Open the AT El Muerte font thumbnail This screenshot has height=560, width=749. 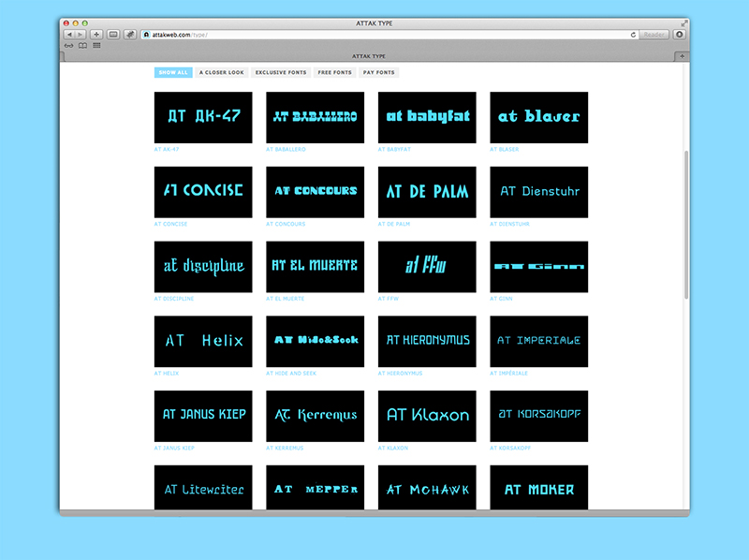pos(315,267)
